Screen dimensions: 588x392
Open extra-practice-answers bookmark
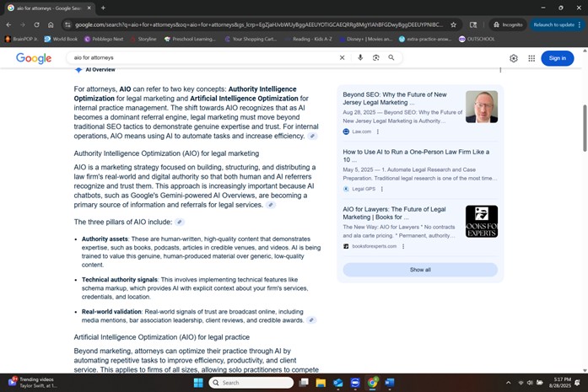[x=425, y=39]
